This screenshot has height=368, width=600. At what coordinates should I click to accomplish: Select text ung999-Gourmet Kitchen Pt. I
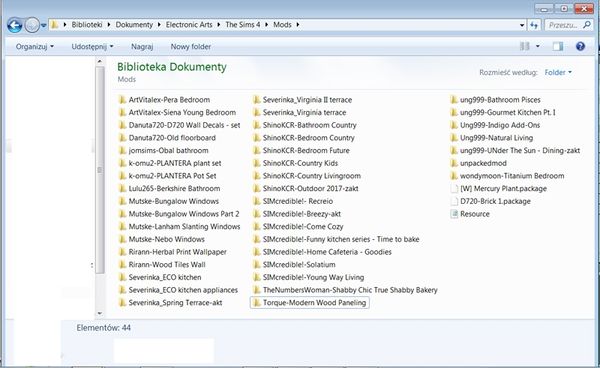(x=508, y=112)
